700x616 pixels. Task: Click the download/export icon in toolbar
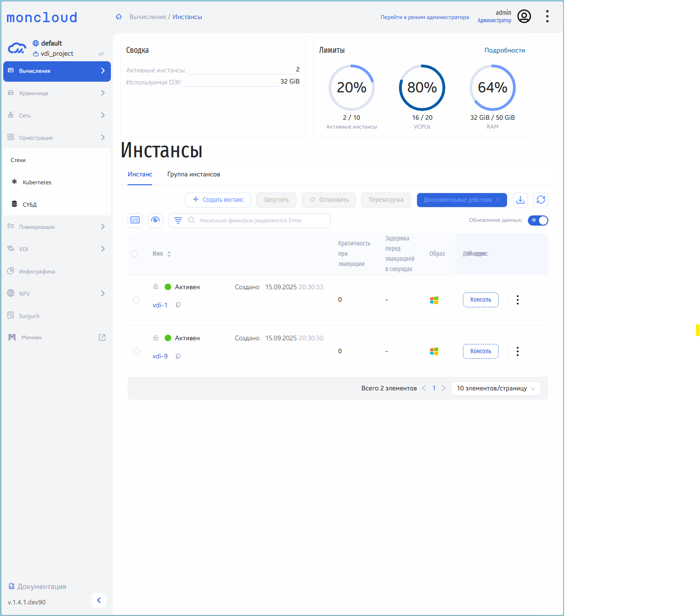coord(520,200)
